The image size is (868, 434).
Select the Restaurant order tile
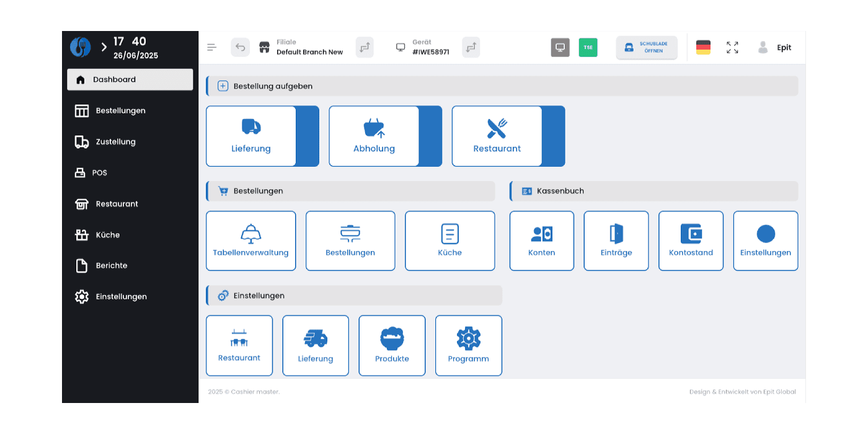[x=497, y=136]
